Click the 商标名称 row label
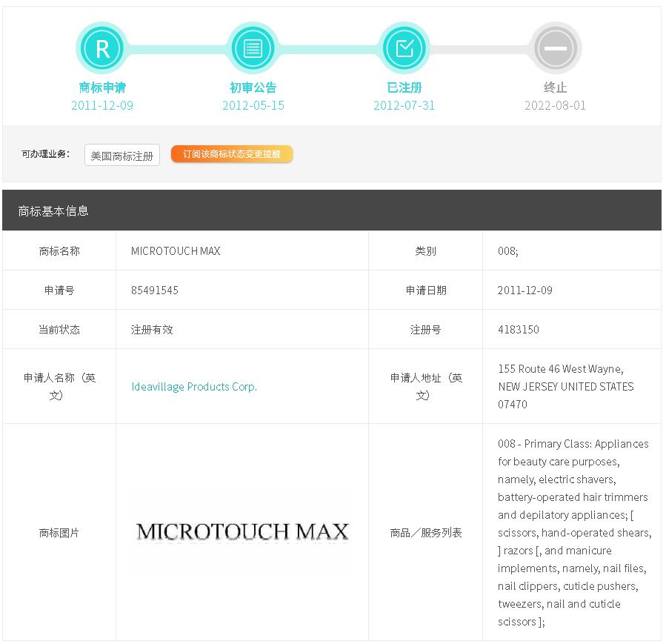 click(59, 251)
